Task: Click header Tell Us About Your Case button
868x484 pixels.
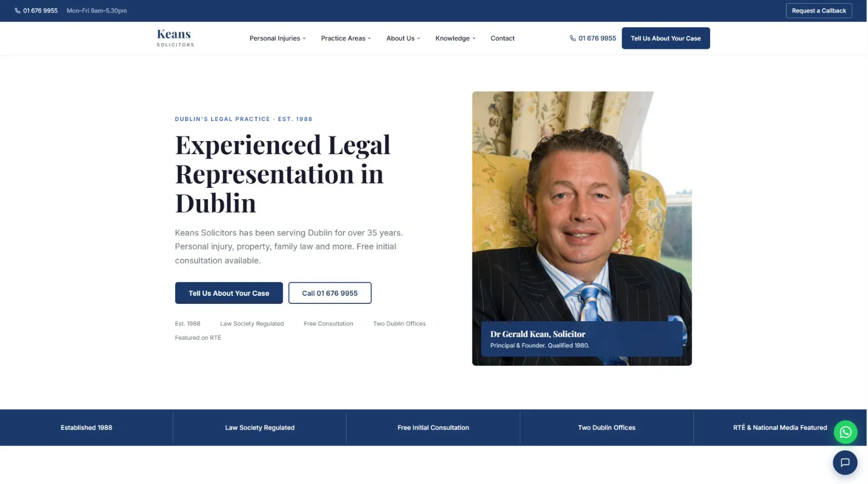Action: [666, 39]
